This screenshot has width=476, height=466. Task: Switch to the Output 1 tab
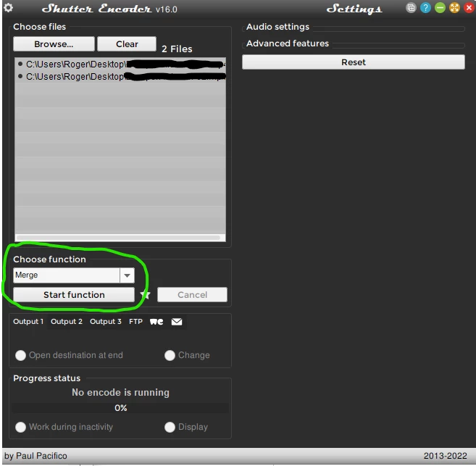[x=28, y=322]
